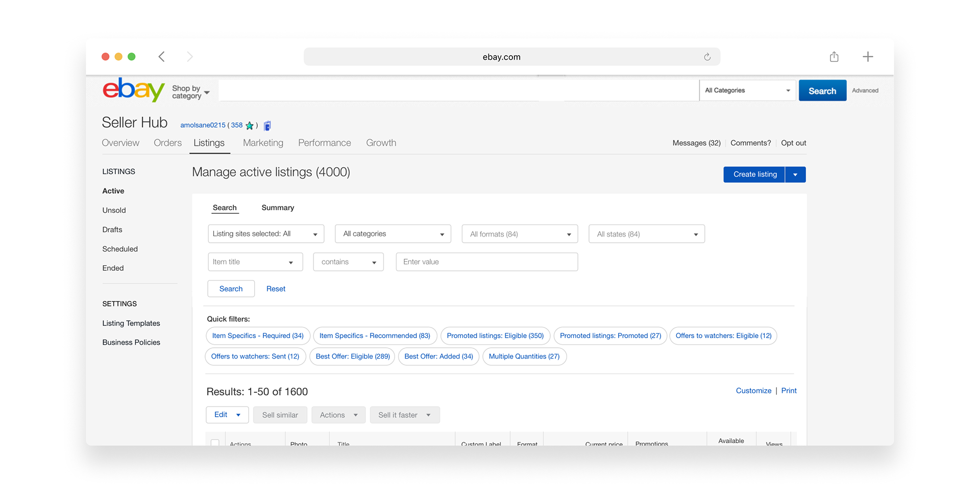Expand the Create listing dropdown arrow
980x484 pixels.
(795, 174)
